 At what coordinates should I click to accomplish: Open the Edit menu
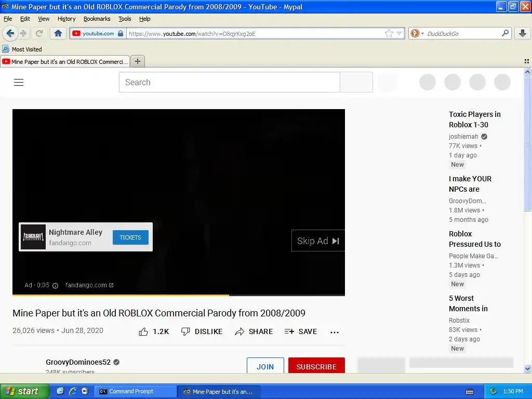(x=25, y=19)
